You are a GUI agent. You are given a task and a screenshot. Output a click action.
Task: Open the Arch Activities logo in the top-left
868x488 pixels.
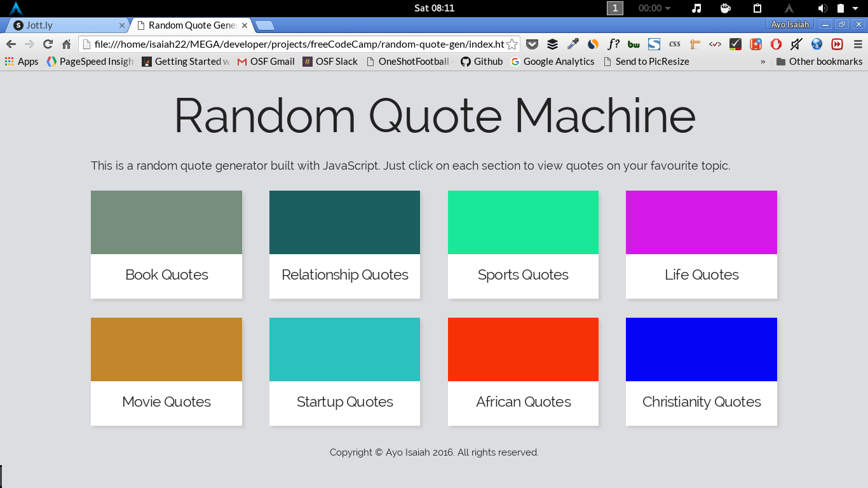click(16, 8)
